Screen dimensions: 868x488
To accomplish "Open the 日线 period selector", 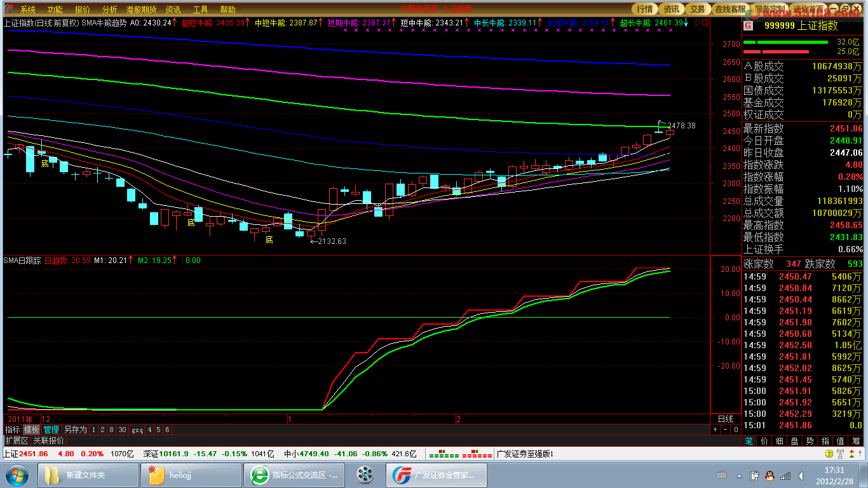I will (x=725, y=419).
